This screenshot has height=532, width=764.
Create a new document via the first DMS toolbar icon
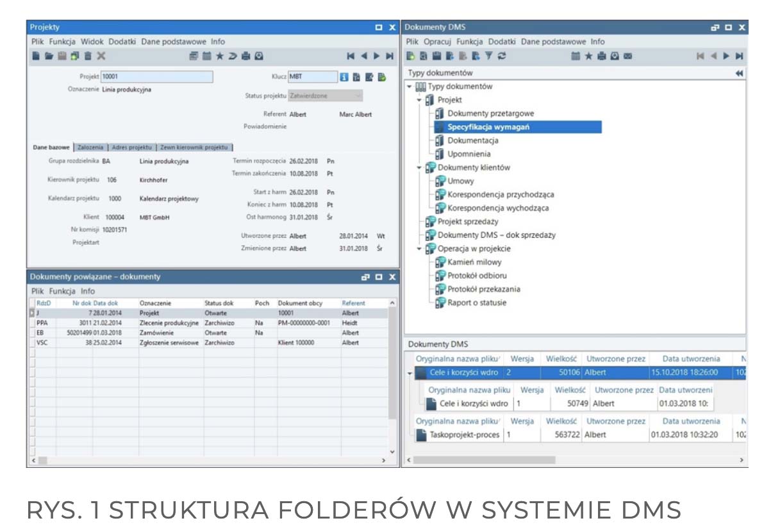[410, 56]
